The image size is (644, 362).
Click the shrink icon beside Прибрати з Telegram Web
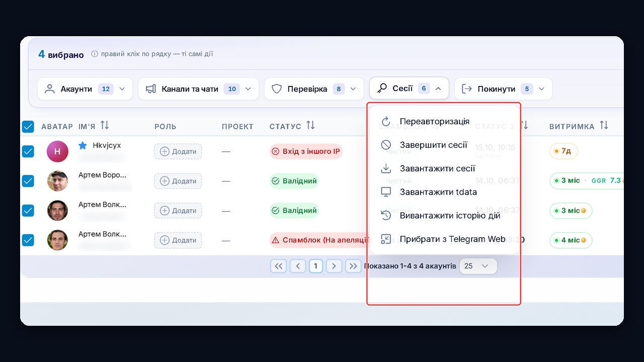pyautogui.click(x=386, y=239)
